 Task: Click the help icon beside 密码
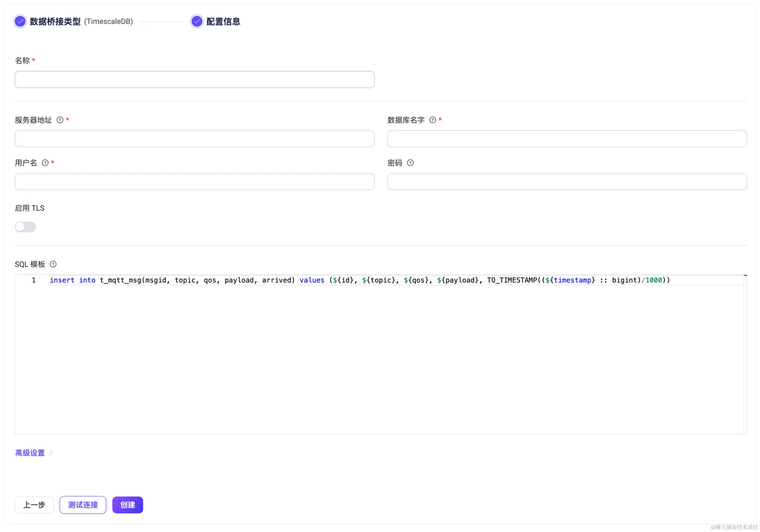[410, 163]
